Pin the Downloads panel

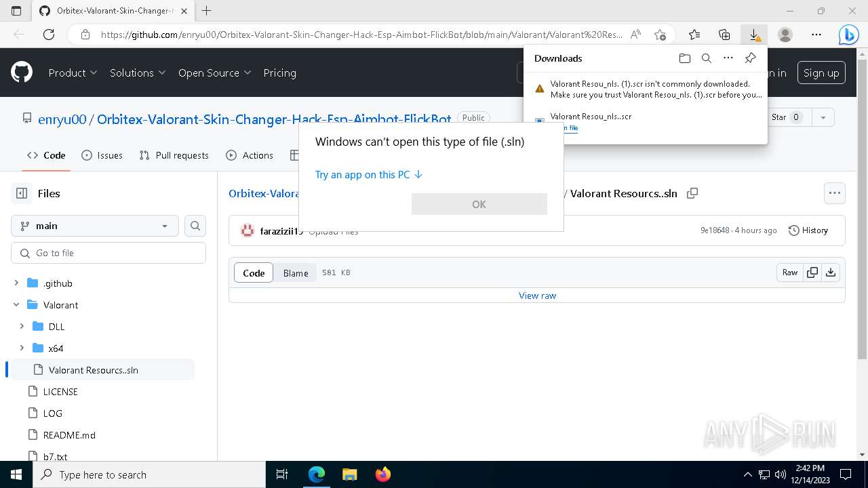pos(750,58)
